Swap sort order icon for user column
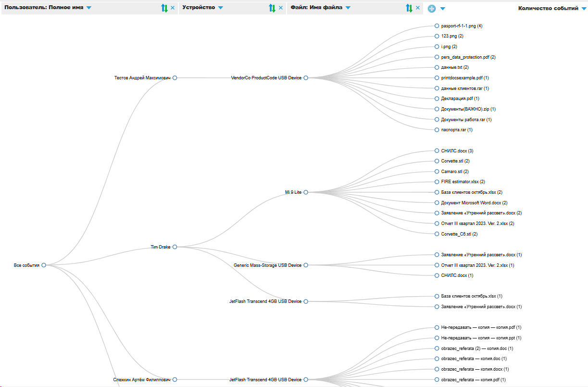Viewport: 588px width, 387px height. pyautogui.click(x=164, y=8)
